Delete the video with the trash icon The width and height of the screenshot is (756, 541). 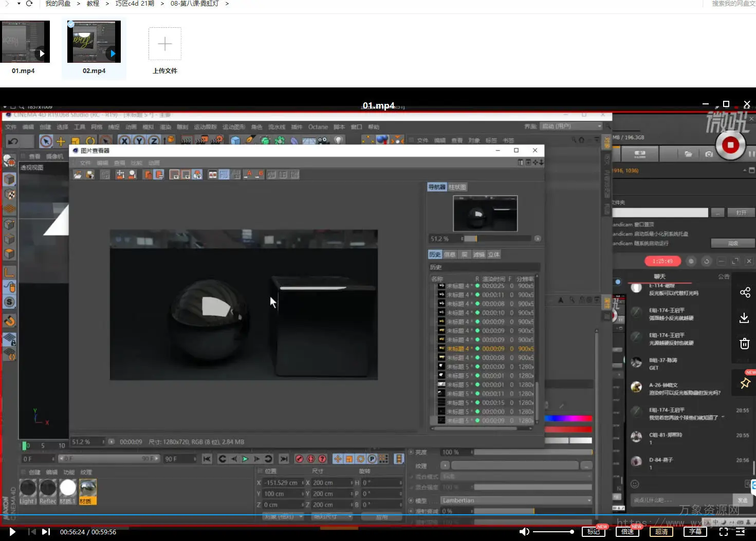(x=744, y=344)
